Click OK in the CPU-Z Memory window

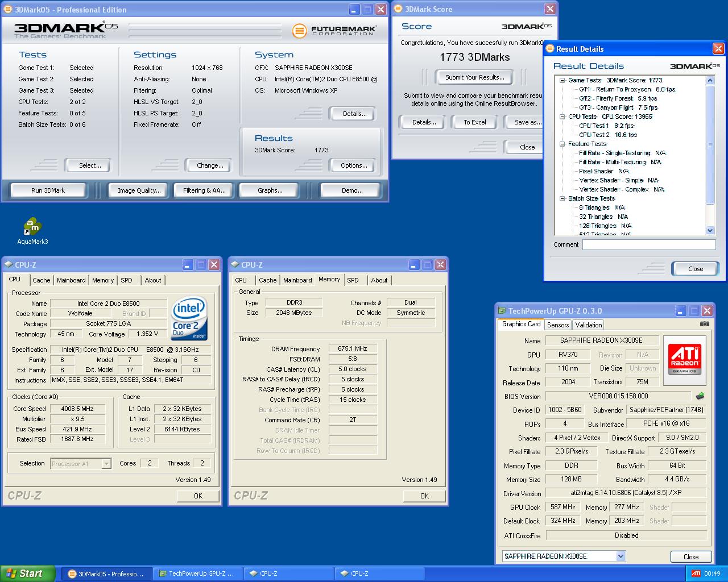coord(424,496)
